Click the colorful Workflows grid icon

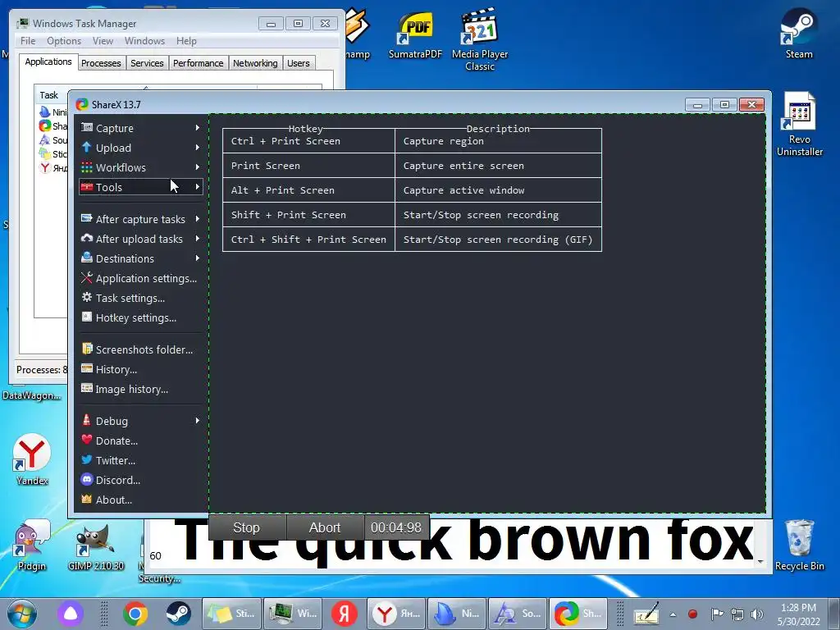[86, 167]
